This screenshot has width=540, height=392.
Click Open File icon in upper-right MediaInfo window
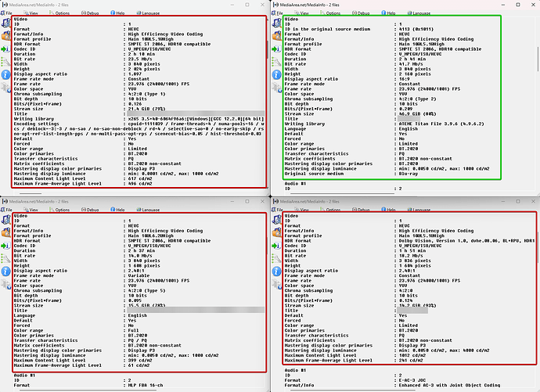click(277, 23)
